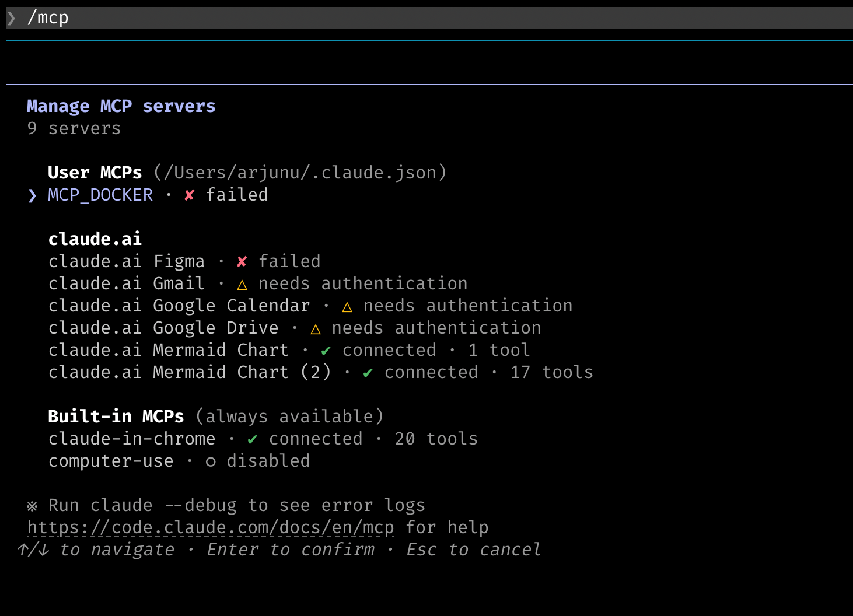Screen dimensions: 853x616
Task: Click 'needs authentication' on the Gmail row
Action: point(363,283)
